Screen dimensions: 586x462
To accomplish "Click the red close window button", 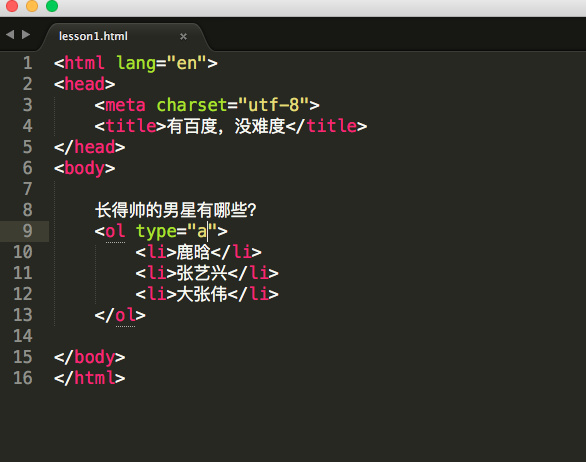I will 12,6.
